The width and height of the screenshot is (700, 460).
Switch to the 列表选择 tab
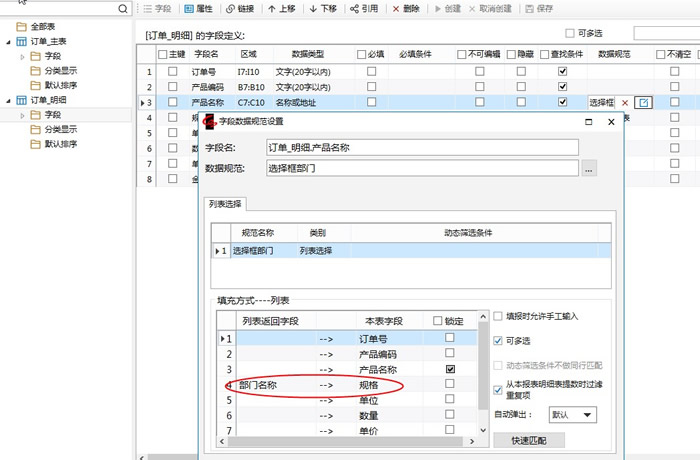tap(225, 204)
